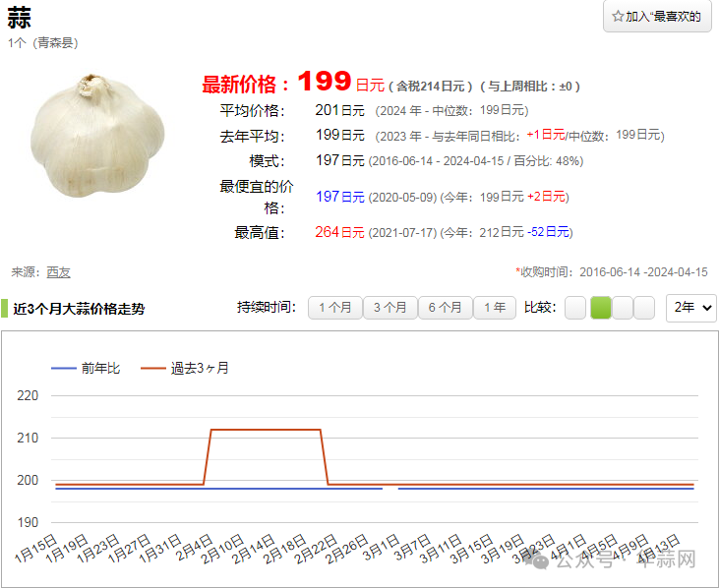The image size is (719, 588).
Task: Click the highest price 264日元 value
Action: pyautogui.click(x=339, y=232)
